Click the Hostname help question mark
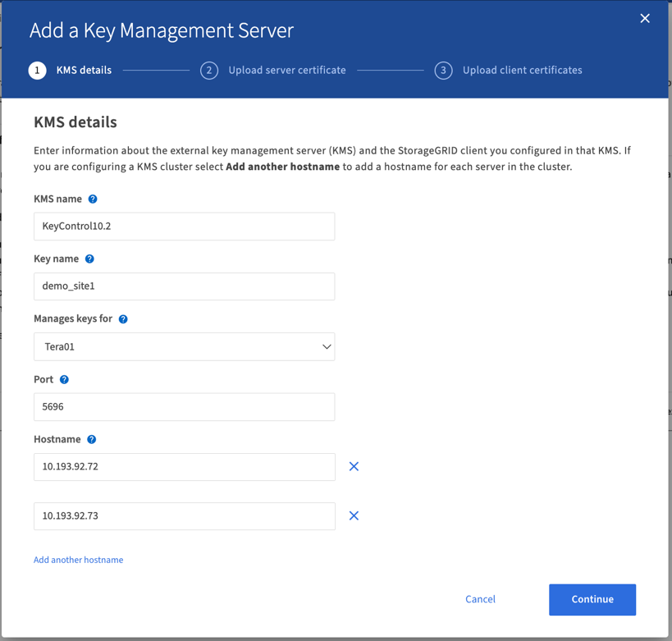This screenshot has width=672, height=641. pyautogui.click(x=91, y=440)
